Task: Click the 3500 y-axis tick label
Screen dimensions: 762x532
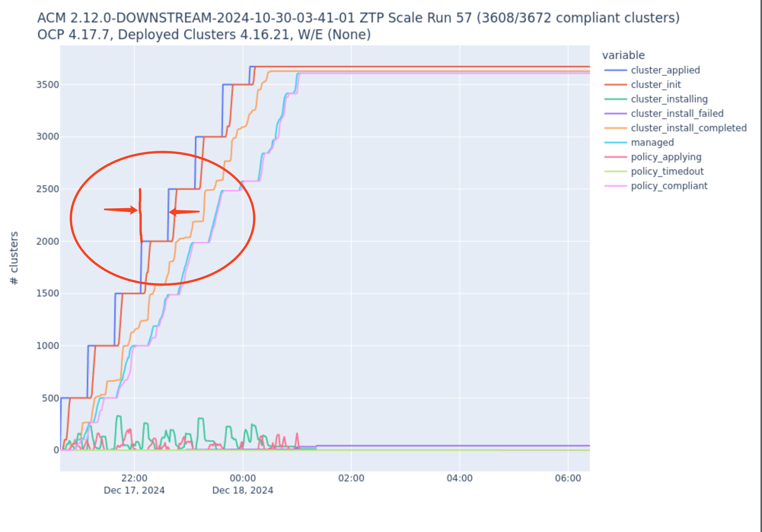Action: [48, 84]
